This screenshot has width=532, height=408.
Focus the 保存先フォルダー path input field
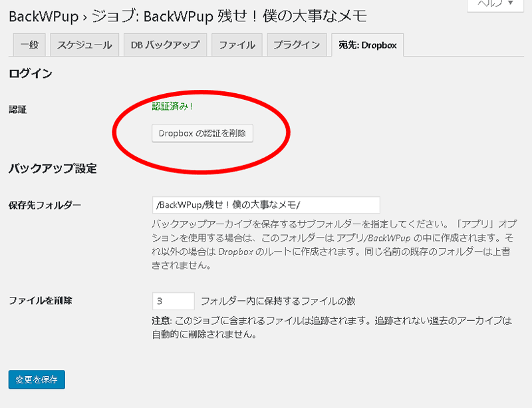click(266, 205)
